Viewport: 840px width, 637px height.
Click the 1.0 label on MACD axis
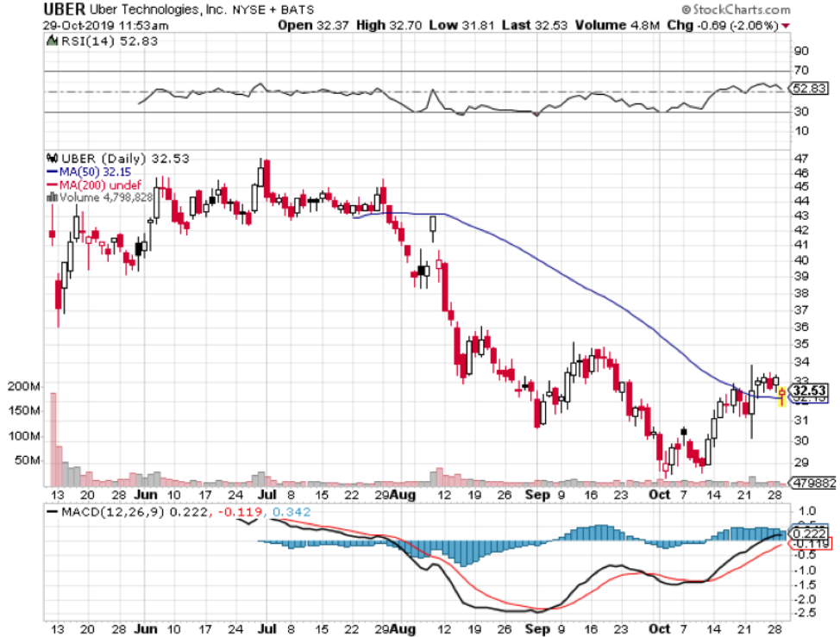point(807,510)
